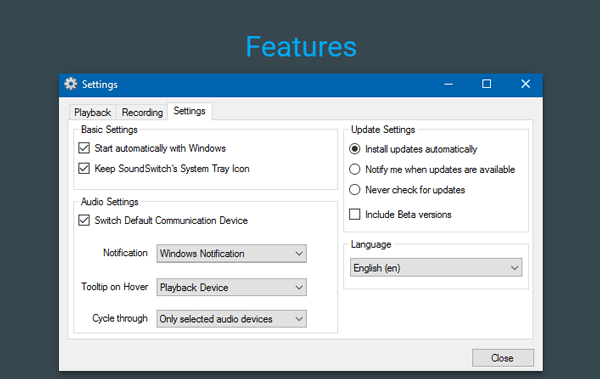Open the Cycle through dropdown
This screenshot has height=379, width=600.
232,319
